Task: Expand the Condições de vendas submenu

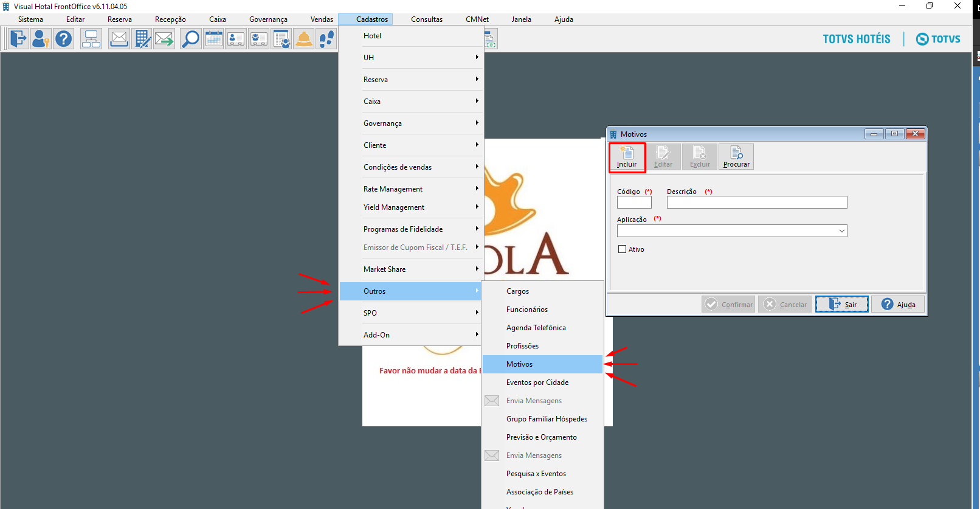Action: point(411,167)
